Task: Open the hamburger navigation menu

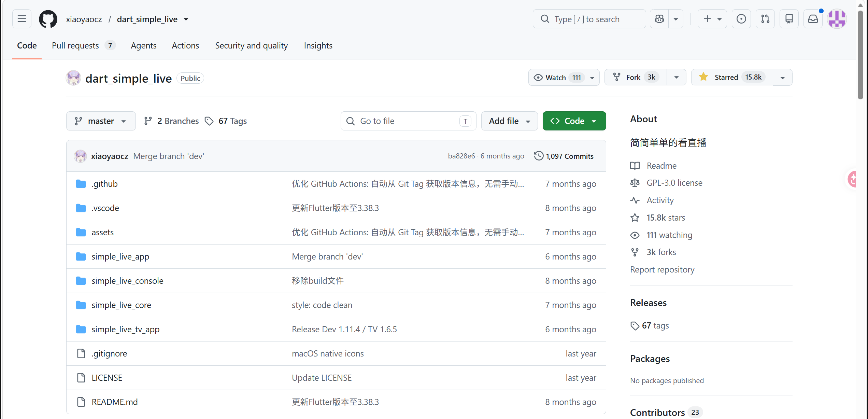Action: 22,19
